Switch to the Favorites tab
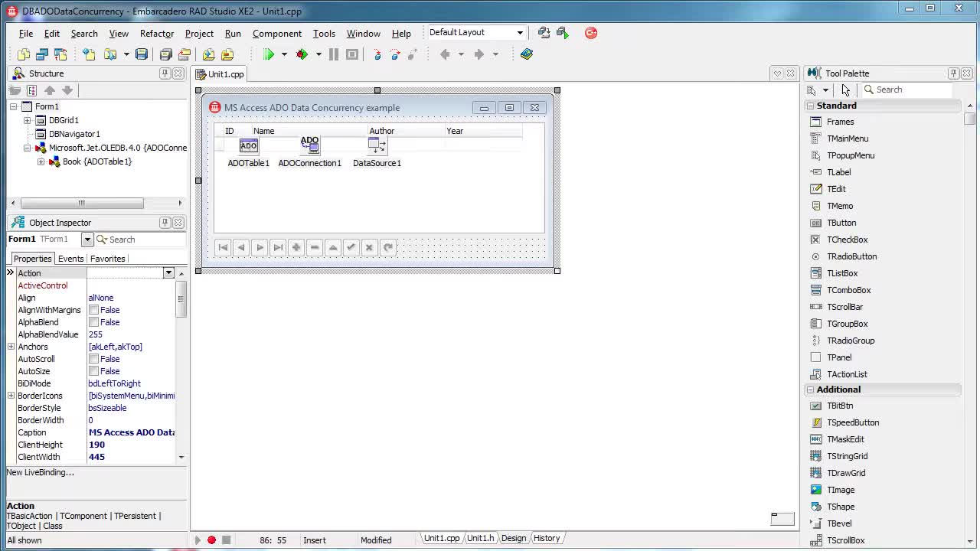980x551 pixels. [x=107, y=259]
